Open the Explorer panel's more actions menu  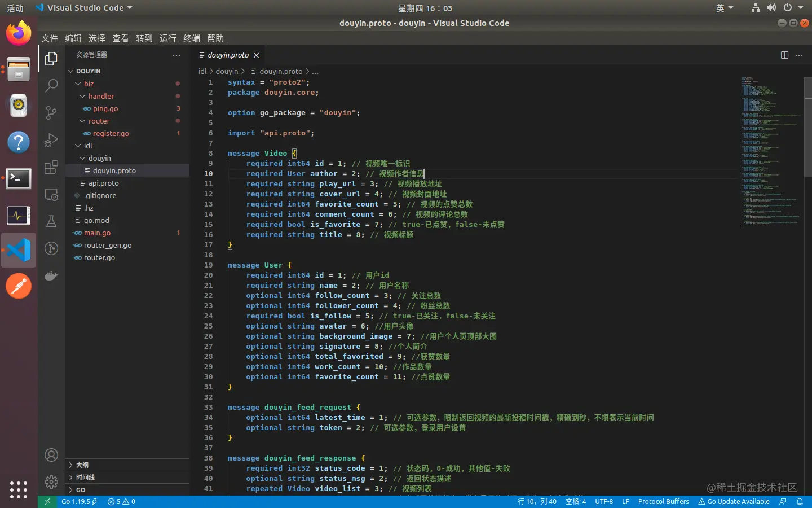click(x=176, y=55)
